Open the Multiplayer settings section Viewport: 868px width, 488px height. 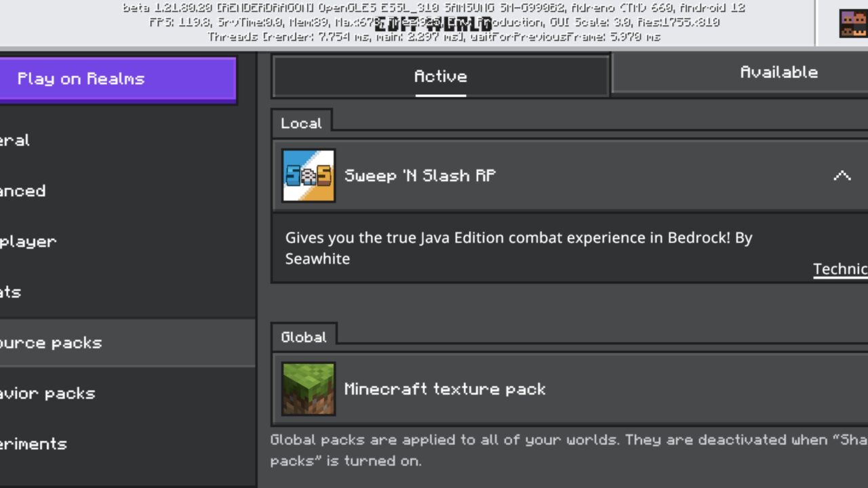click(x=127, y=241)
